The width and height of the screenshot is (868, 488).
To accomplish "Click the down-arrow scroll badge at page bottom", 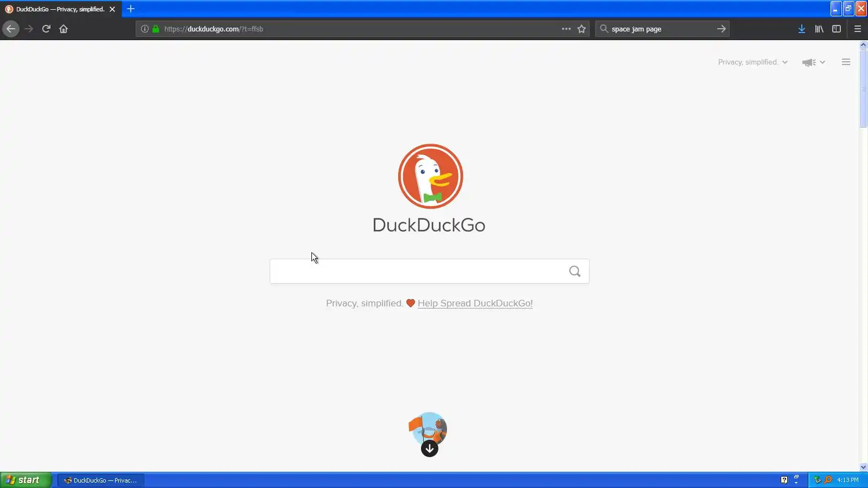I will pyautogui.click(x=429, y=448).
